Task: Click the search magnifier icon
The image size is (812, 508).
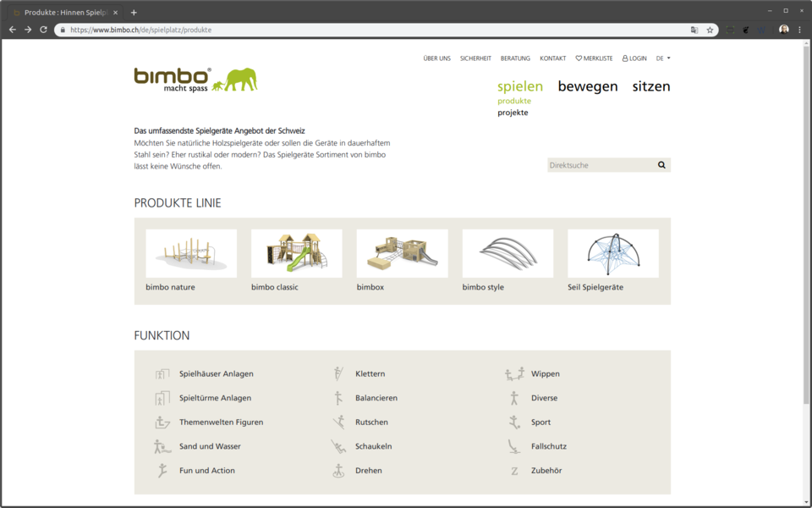Action: pos(661,165)
